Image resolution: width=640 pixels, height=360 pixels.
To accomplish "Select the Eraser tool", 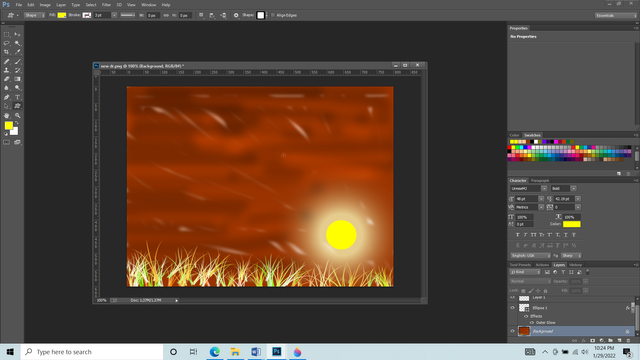I will 7,79.
